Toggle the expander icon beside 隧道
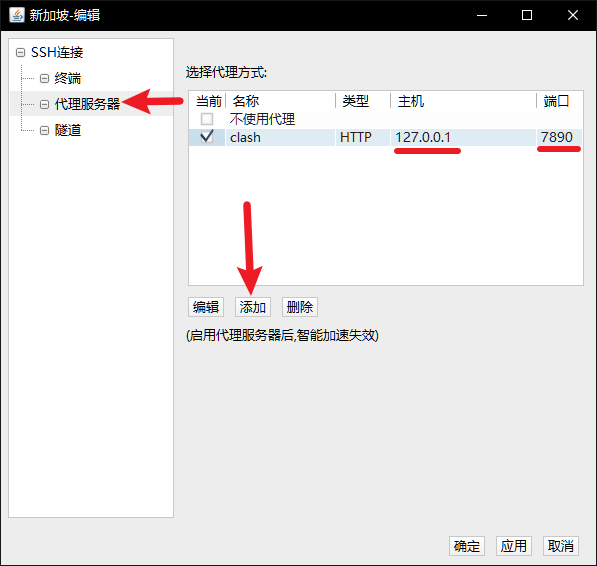Image resolution: width=597 pixels, height=566 pixels. [x=45, y=130]
